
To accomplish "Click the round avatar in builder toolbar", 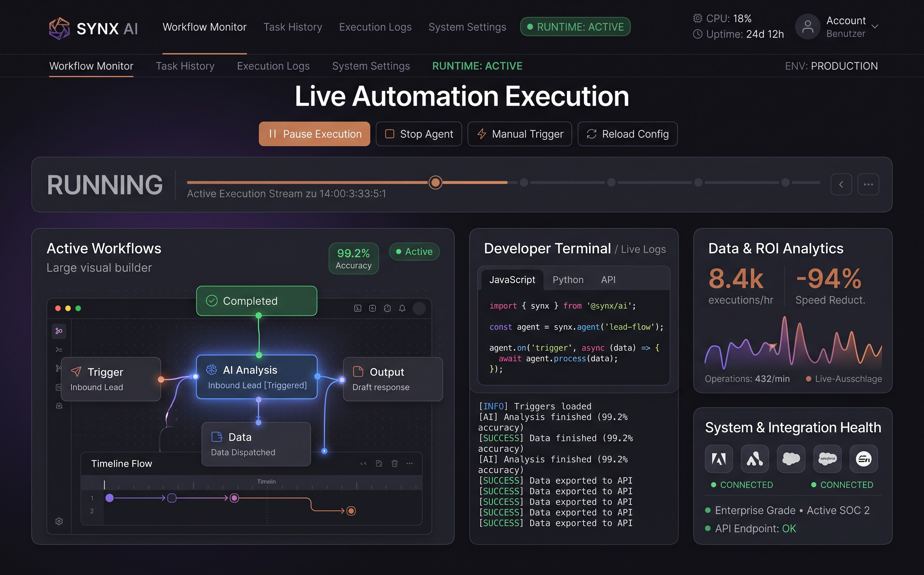I will [x=419, y=308].
